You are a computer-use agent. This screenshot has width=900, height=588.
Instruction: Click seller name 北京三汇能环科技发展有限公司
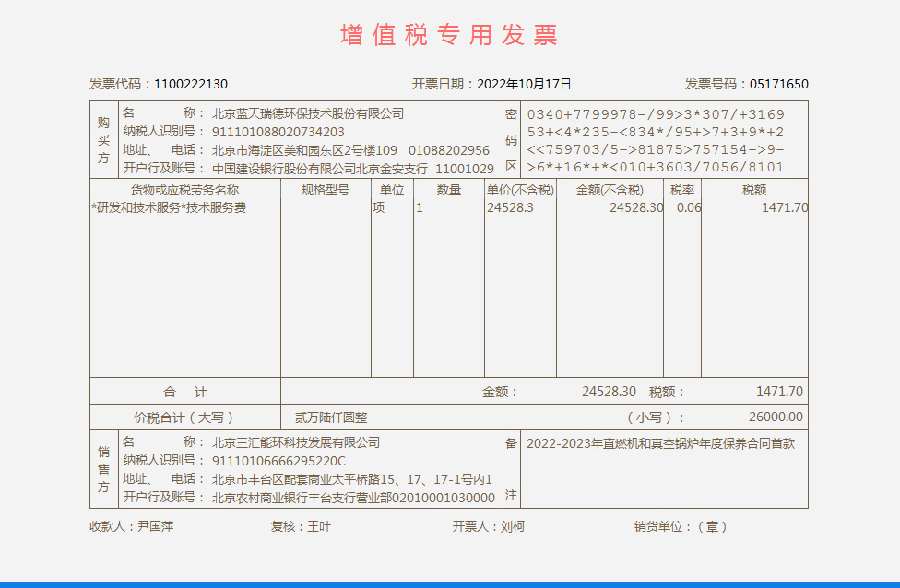[x=295, y=443]
